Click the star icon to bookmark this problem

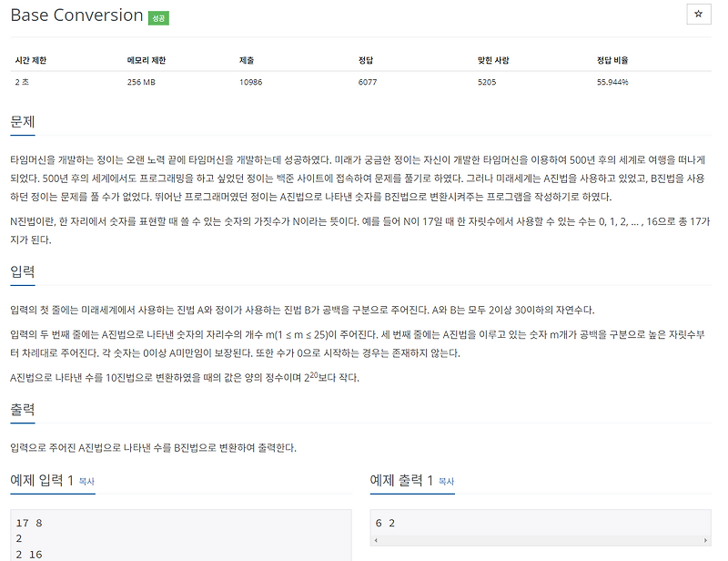pyautogui.click(x=699, y=15)
